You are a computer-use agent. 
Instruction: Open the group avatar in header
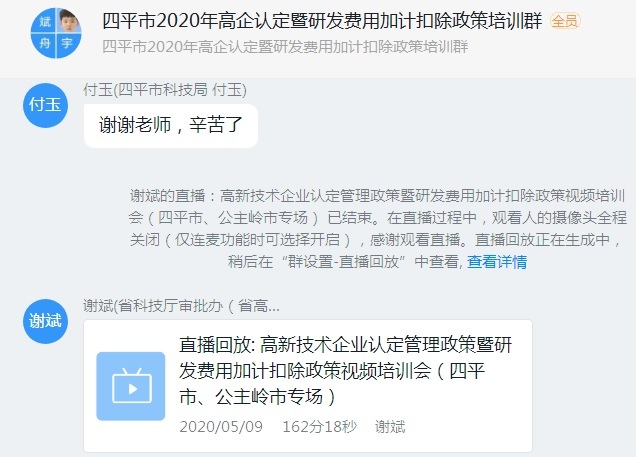click(x=56, y=33)
